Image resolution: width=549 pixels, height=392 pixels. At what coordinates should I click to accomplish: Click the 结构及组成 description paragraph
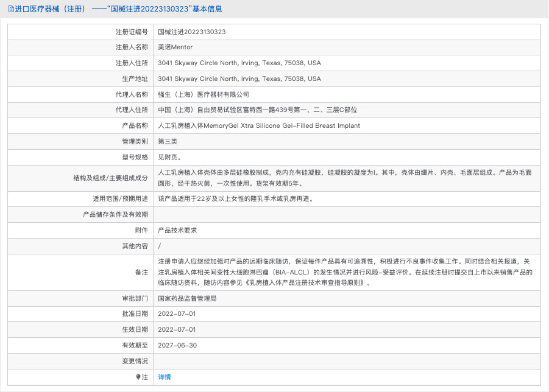coord(345,178)
